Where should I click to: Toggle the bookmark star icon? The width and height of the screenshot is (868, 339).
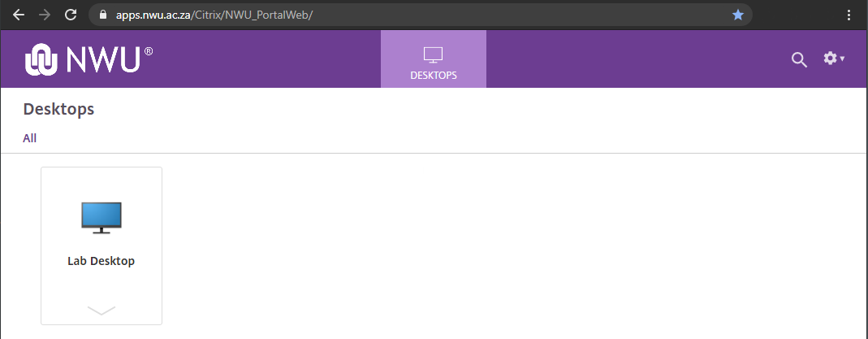[738, 15]
